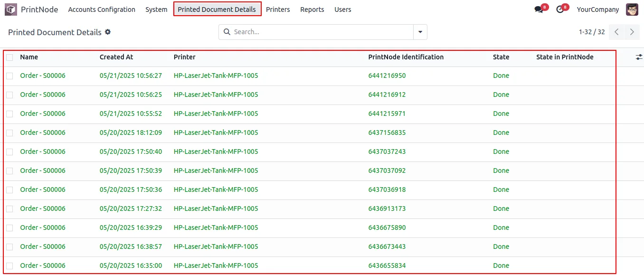Screen dimensions: 644x275
Task: Open the user avatar menu
Action: 632,9
